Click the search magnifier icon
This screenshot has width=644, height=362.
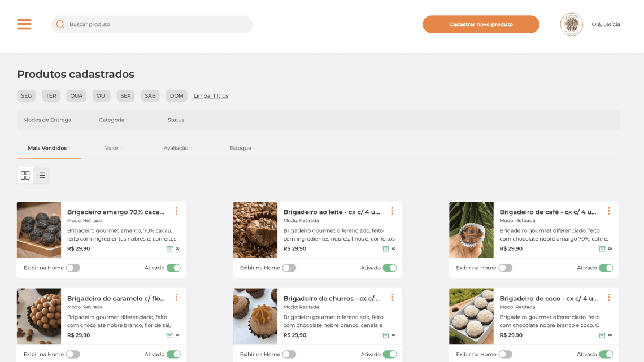[x=59, y=24]
